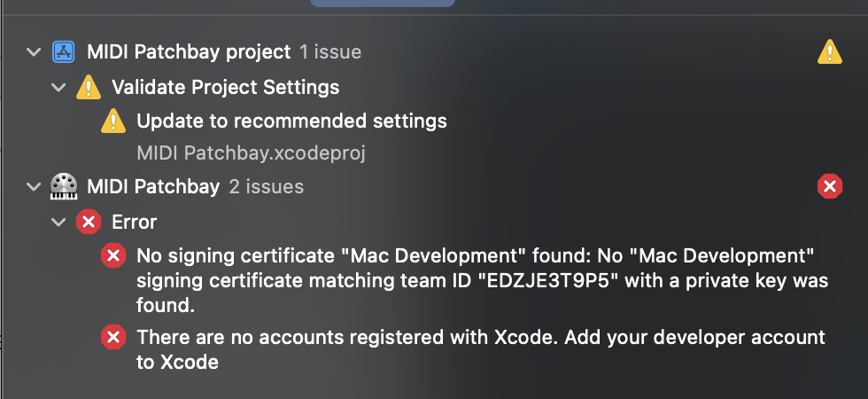
Task: Click the warning icon beside Validate Project Settings
Action: pyautogui.click(x=88, y=87)
